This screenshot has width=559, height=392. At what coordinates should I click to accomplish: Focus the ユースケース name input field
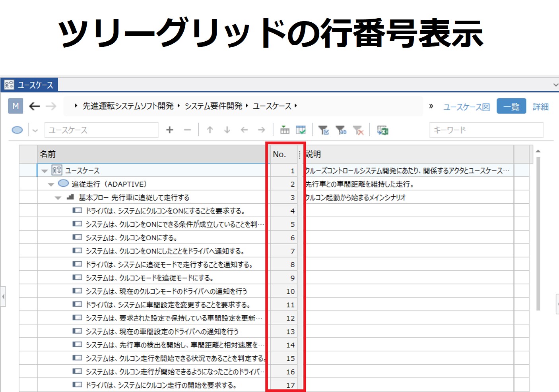101,130
